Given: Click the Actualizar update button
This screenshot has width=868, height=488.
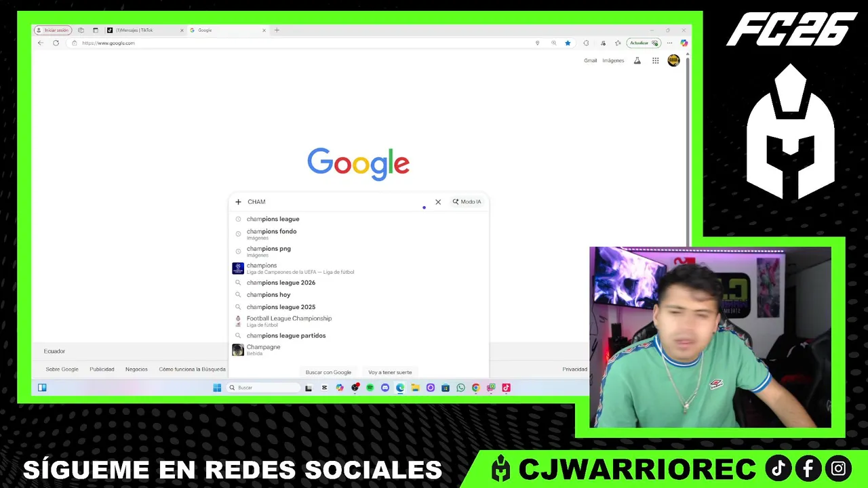Looking at the screenshot, I should coord(644,43).
